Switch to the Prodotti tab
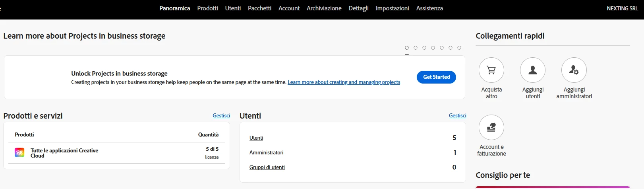 pos(207,8)
